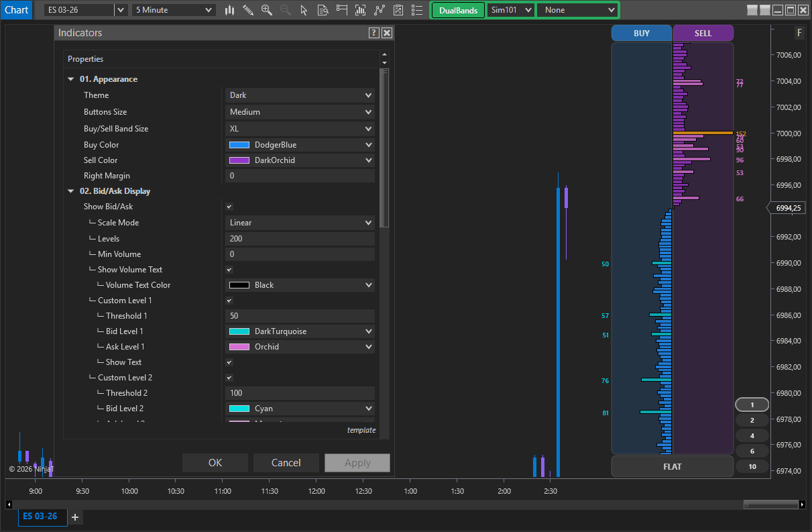Activate the Zoom In tool
Viewport: 812px width, 532px height.
point(267,9)
